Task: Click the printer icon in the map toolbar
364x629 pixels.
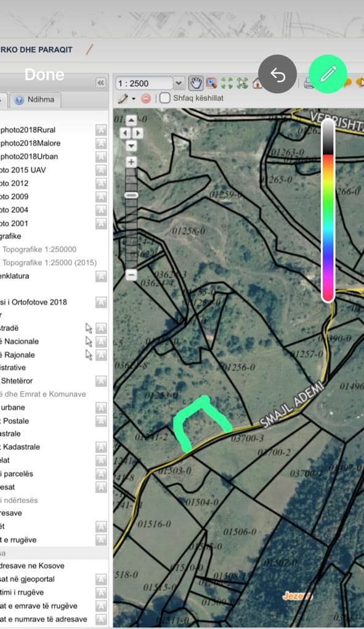Action: tap(309, 83)
